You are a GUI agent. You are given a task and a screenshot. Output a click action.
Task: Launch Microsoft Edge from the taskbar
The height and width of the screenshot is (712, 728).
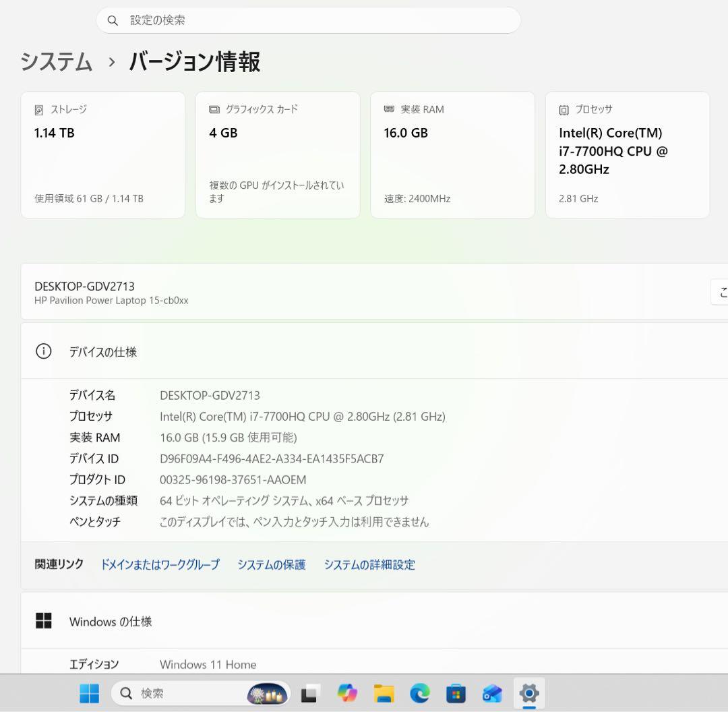point(420,693)
